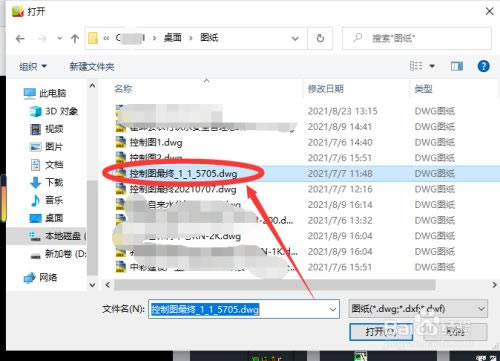500x361 pixels.
Task: Refresh the 图纸 folder view
Action: pos(320,38)
